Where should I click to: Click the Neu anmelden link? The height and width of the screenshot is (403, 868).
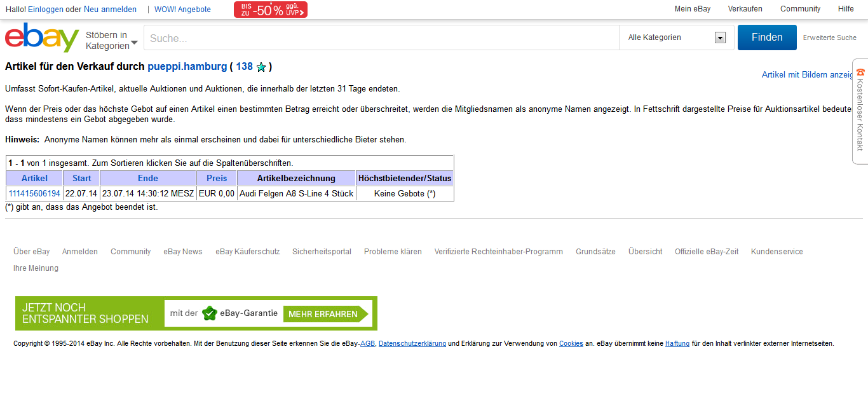pos(110,10)
